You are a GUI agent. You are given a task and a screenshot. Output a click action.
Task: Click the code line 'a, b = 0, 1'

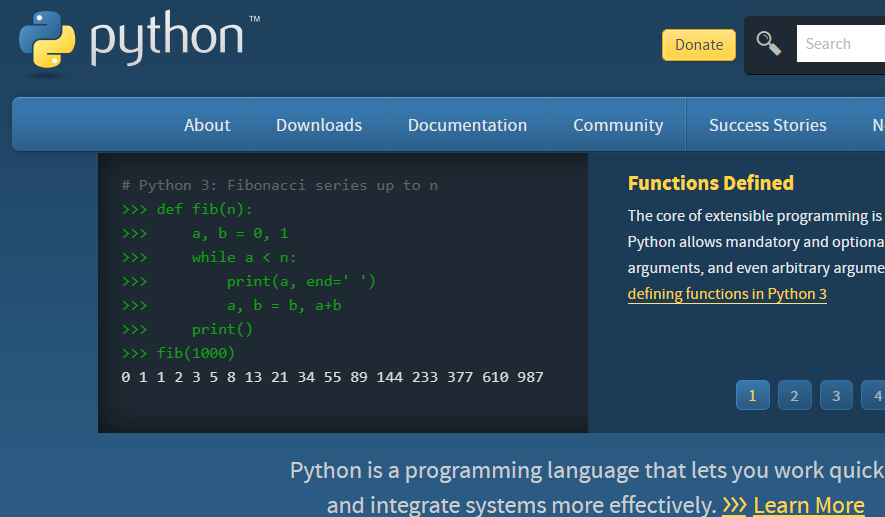[x=240, y=233]
